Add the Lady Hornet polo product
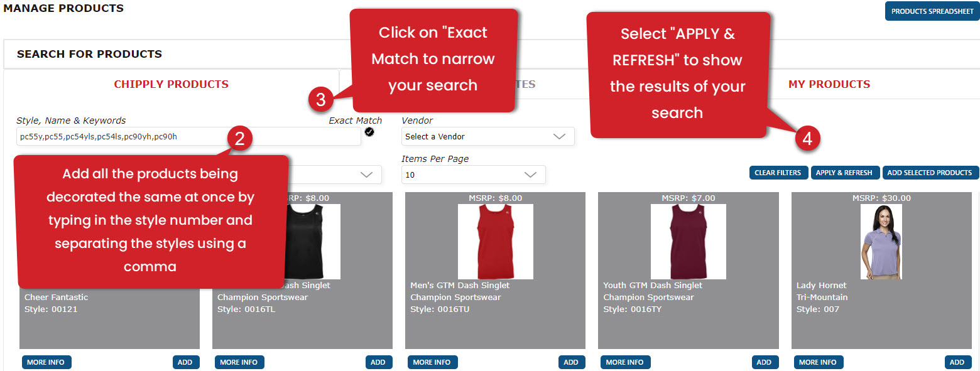 pos(957,362)
